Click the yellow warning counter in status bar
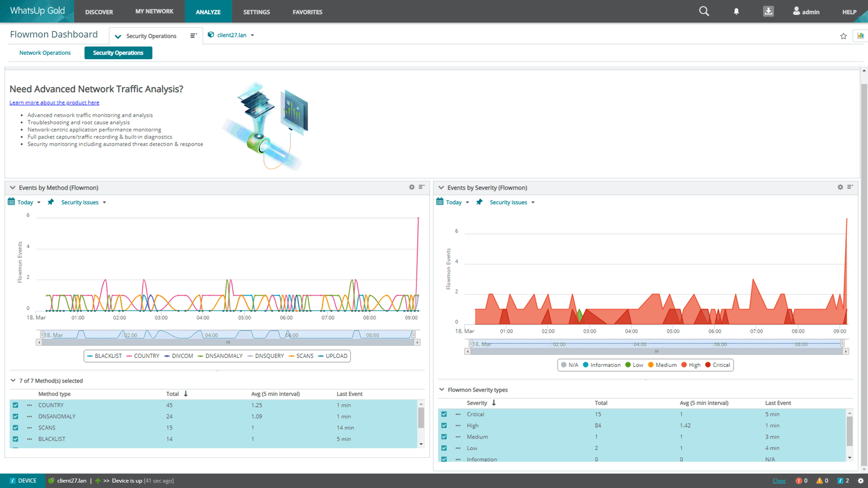868x488 pixels. (822, 481)
